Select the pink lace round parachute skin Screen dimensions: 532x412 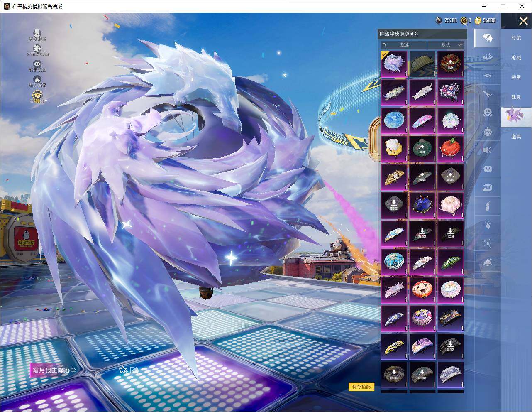[x=451, y=206]
